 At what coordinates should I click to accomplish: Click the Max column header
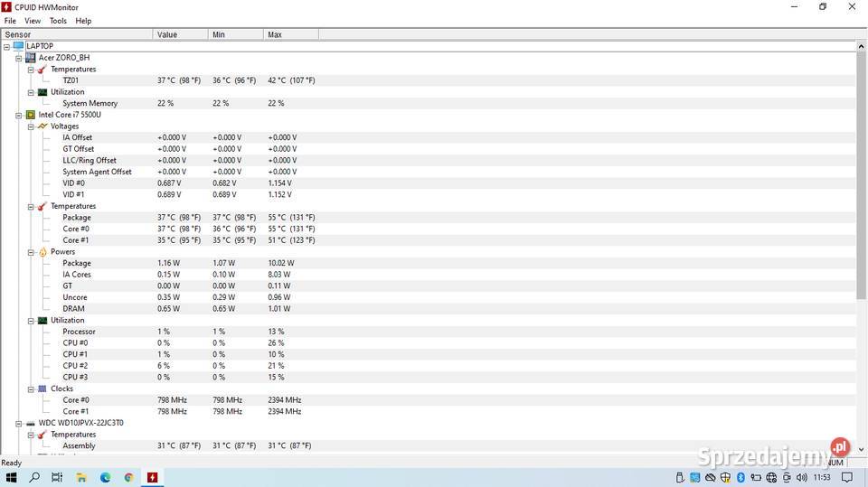coord(291,34)
